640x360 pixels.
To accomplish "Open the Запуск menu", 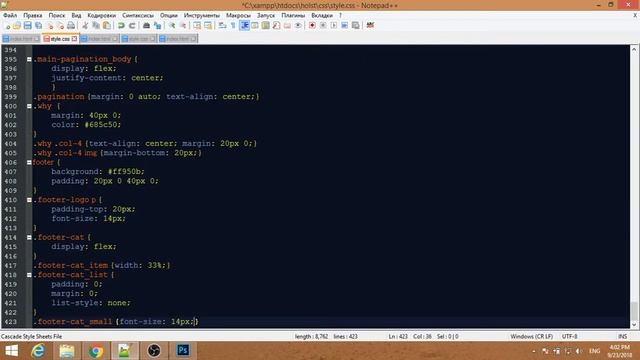I will pos(266,15).
